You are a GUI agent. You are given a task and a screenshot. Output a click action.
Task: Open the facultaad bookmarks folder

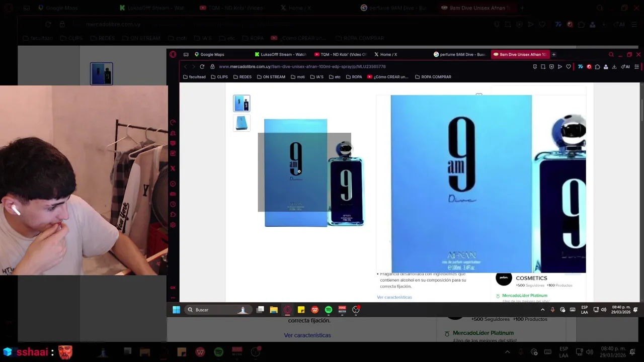click(194, 77)
